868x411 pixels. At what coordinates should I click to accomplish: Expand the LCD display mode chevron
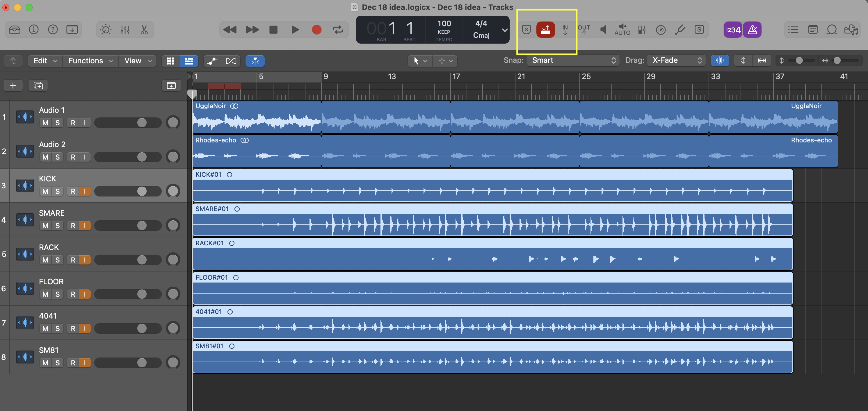(x=505, y=30)
